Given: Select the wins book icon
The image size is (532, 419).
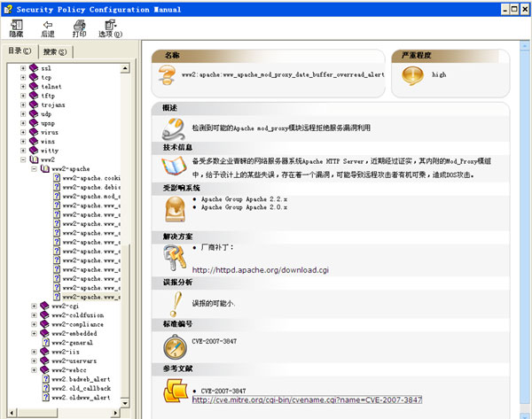Looking at the screenshot, I should click(x=34, y=141).
